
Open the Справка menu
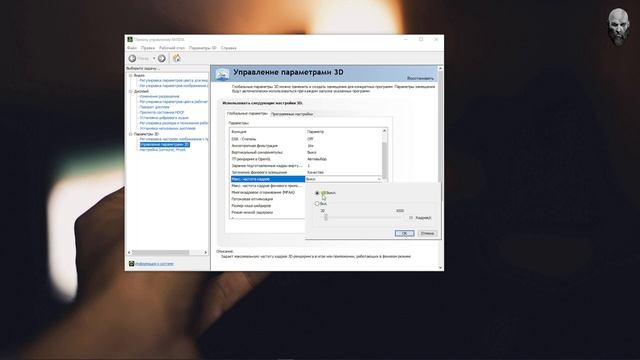[229, 48]
